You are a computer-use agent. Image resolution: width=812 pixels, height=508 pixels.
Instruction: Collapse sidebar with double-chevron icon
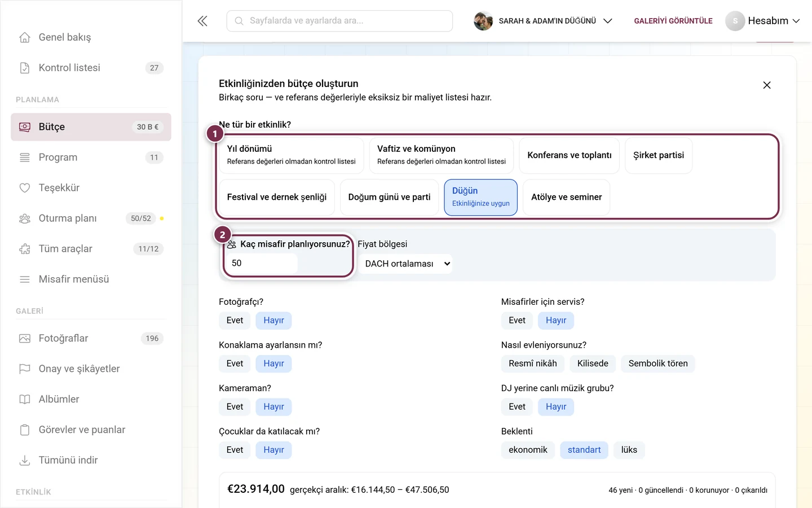202,21
